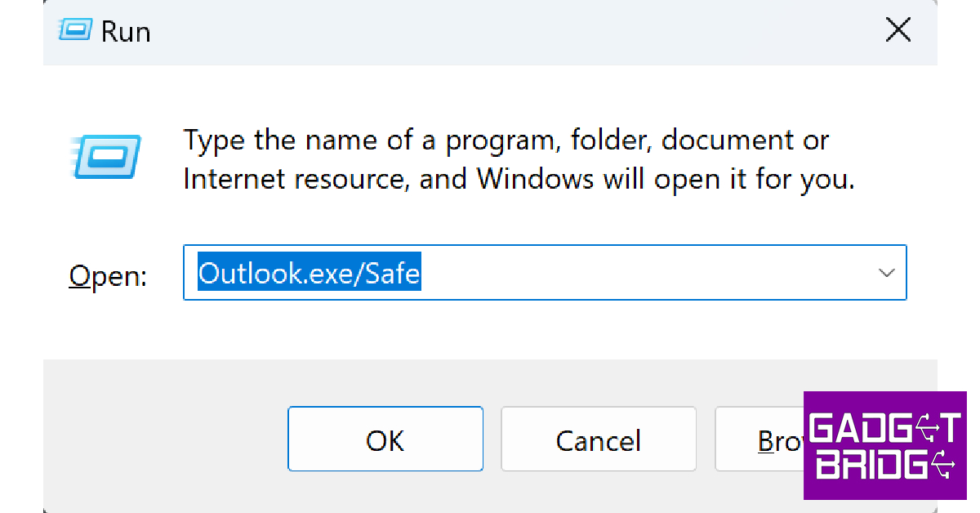
Task: Click the word "GADGET" in the watermark
Action: [884, 428]
